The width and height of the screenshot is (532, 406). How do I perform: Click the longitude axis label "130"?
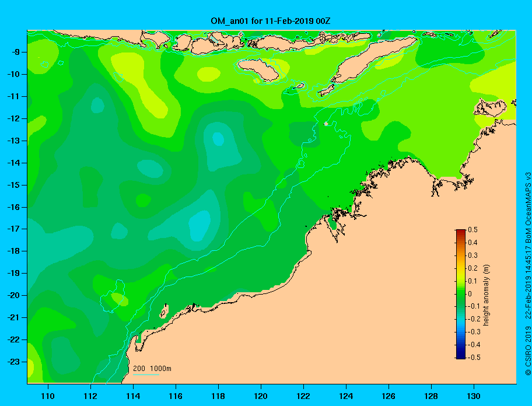pos(474,396)
